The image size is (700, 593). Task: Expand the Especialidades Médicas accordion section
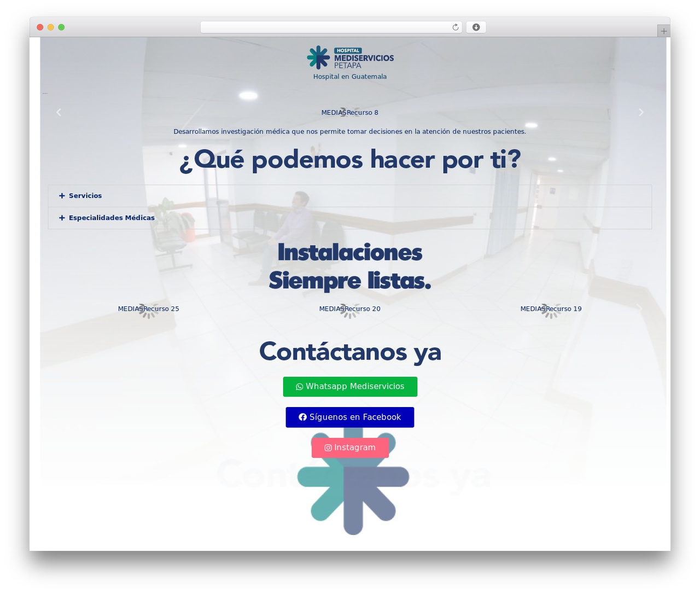(350, 218)
